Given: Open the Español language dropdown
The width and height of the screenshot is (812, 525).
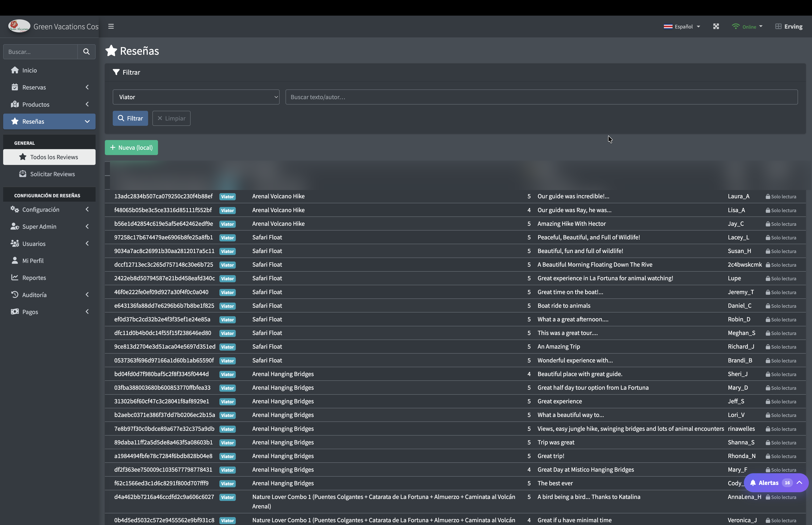Looking at the screenshot, I should point(682,26).
